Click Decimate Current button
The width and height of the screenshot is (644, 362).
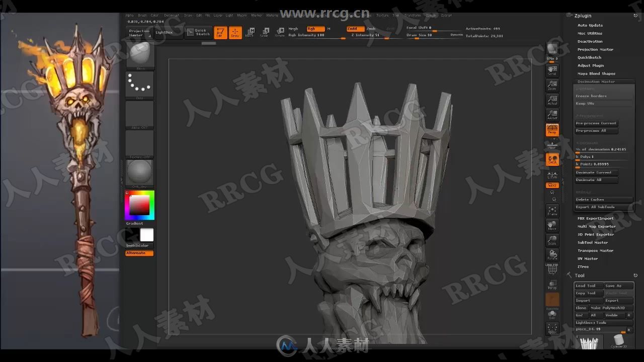pyautogui.click(x=596, y=172)
